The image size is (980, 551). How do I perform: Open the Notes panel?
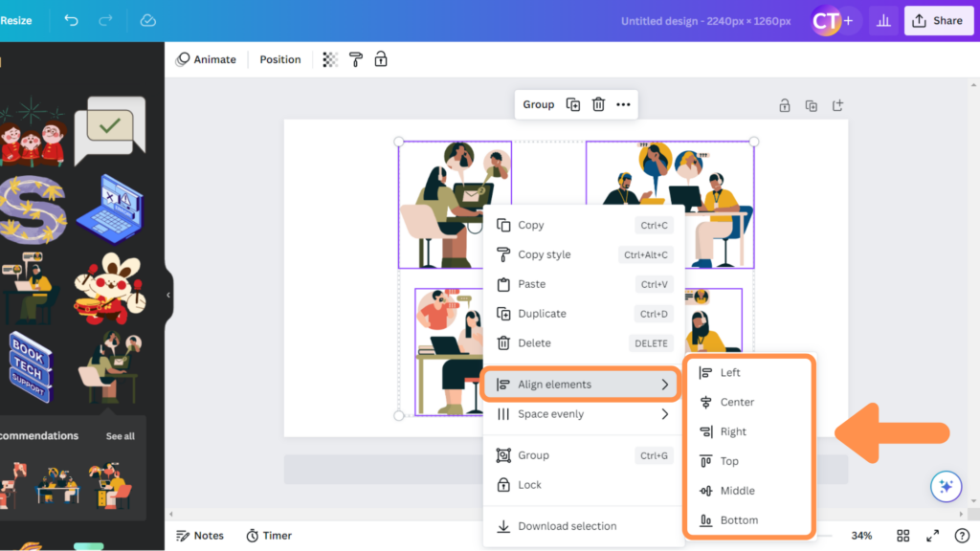point(200,536)
